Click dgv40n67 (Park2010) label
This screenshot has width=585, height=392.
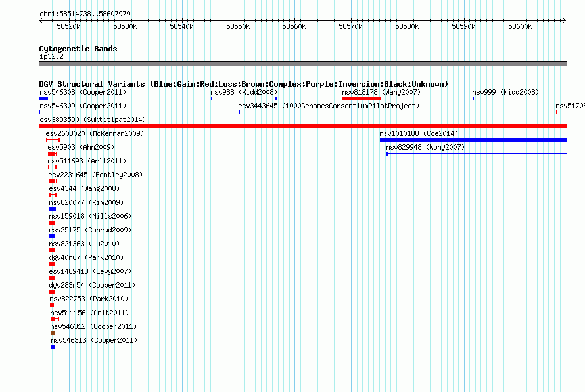click(86, 257)
